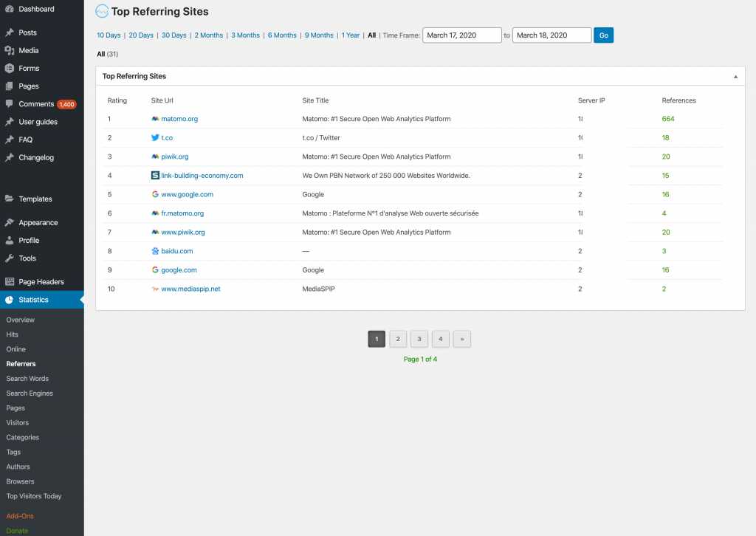Viewport: 756px width, 536px height.
Task: Click the Statistics pie chart icon
Action: (9, 300)
